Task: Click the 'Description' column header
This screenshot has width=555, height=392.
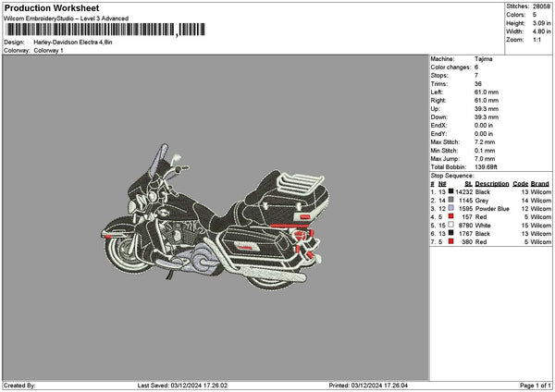Action: (492, 184)
